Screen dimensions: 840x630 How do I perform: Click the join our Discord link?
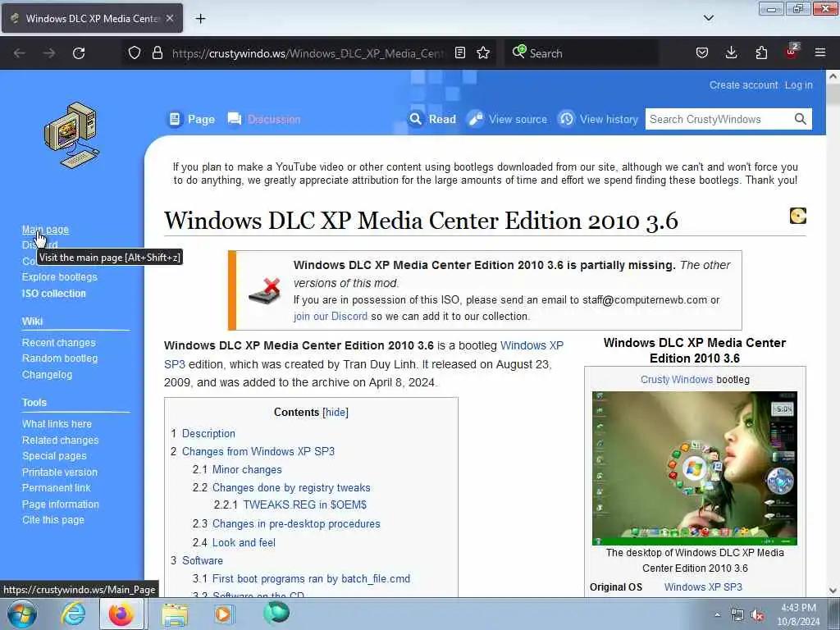[331, 316]
